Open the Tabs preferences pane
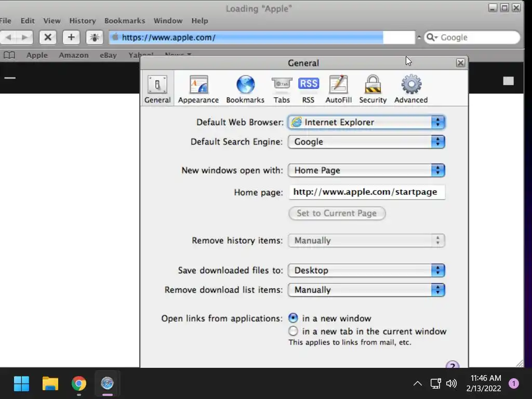The height and width of the screenshot is (399, 532). (x=282, y=89)
